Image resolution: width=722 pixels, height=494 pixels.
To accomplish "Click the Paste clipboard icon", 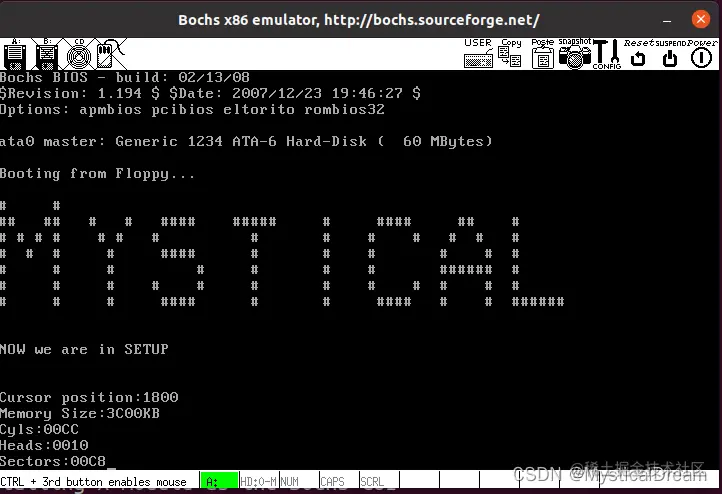I will pos(542,53).
